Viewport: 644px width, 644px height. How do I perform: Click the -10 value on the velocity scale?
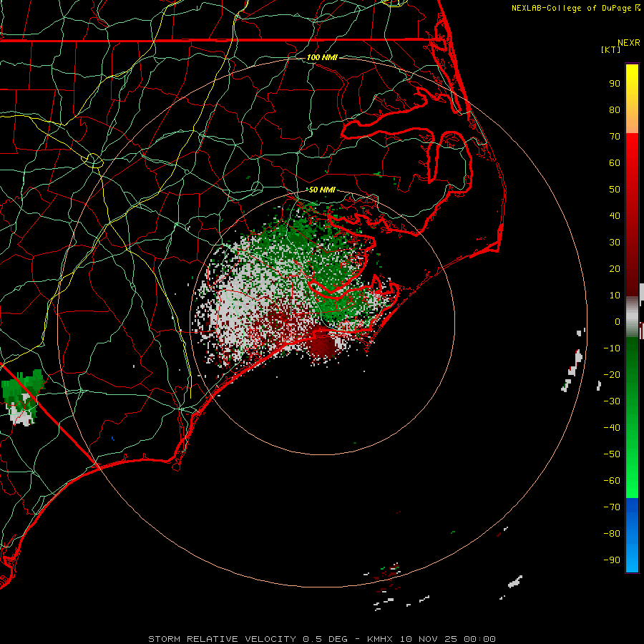pos(612,348)
